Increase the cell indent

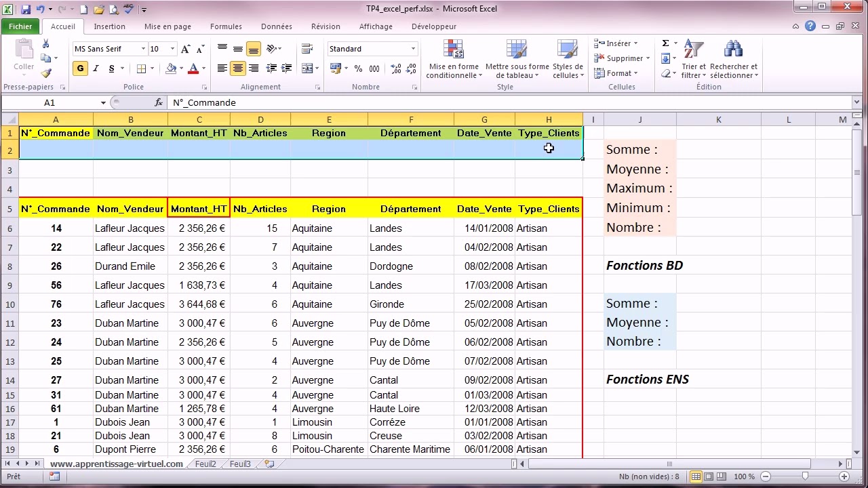(287, 68)
